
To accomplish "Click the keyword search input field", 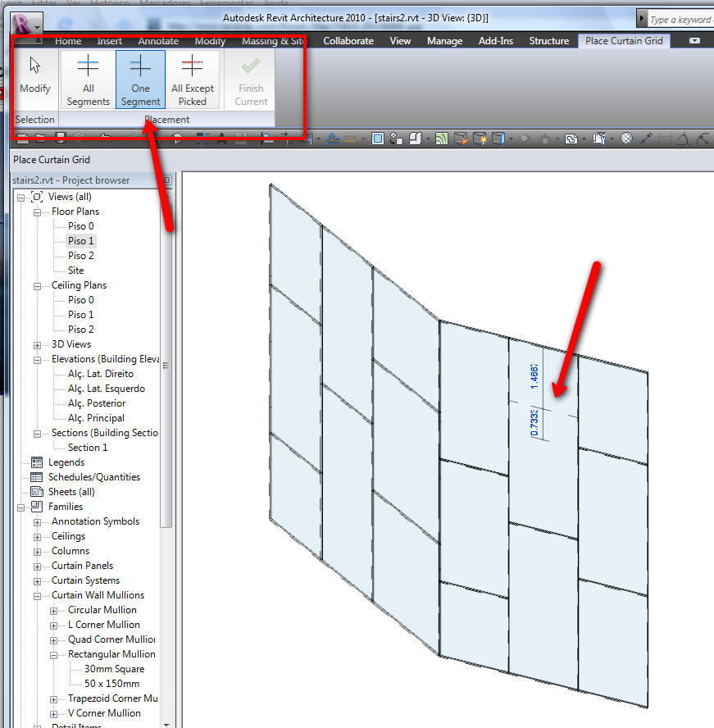I will click(x=680, y=20).
